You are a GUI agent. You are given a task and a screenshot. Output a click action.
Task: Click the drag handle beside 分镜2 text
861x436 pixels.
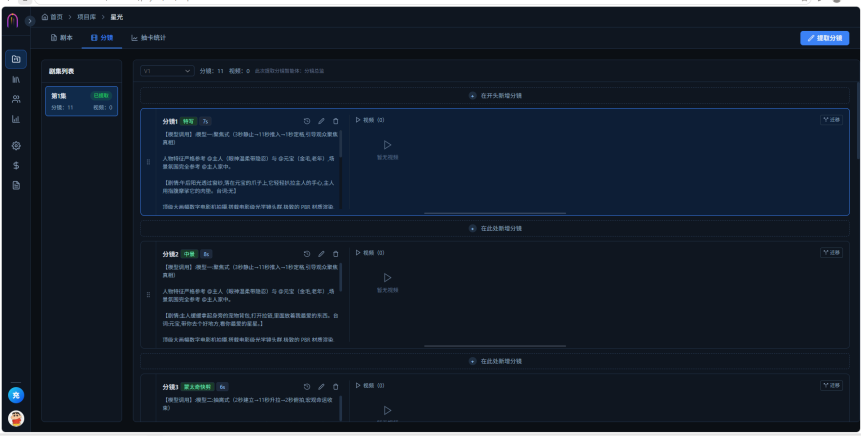[x=148, y=295]
